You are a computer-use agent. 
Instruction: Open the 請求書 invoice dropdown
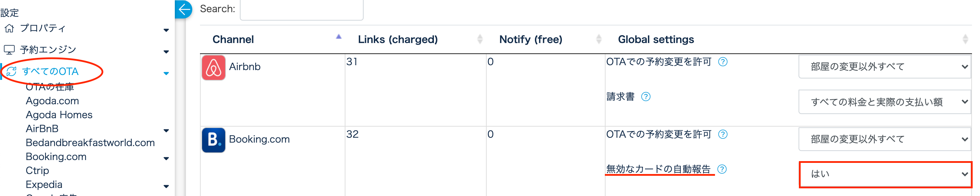click(x=885, y=102)
